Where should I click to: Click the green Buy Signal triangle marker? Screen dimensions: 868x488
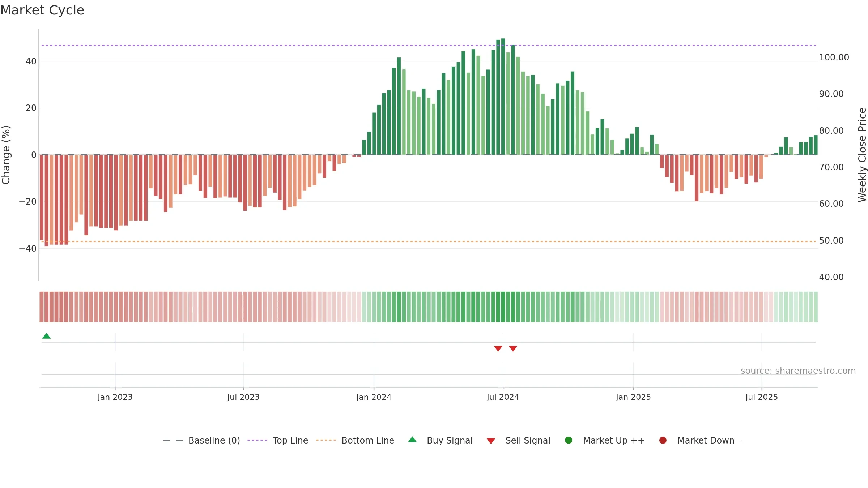tap(46, 336)
